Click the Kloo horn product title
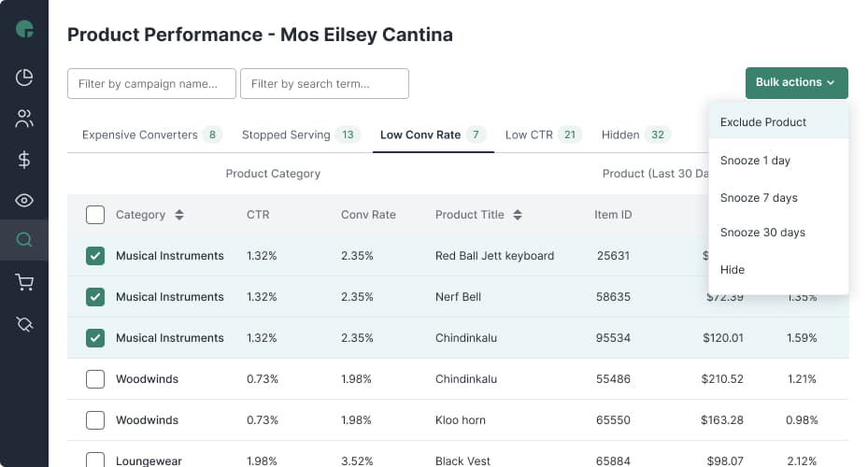This screenshot has height=467, width=868. click(460, 420)
